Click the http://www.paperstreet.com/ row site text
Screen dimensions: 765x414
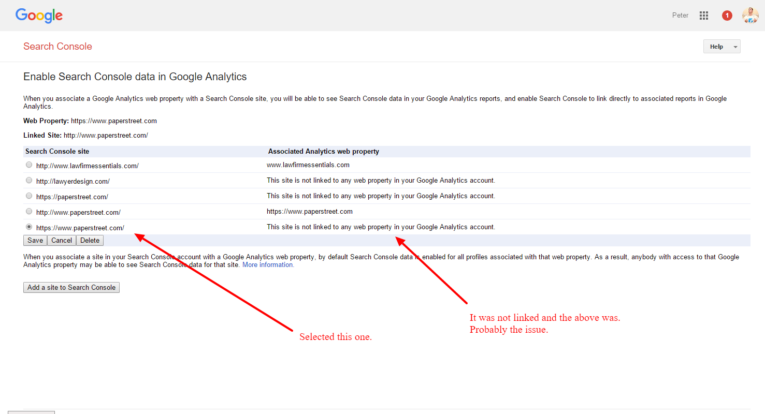(x=78, y=213)
